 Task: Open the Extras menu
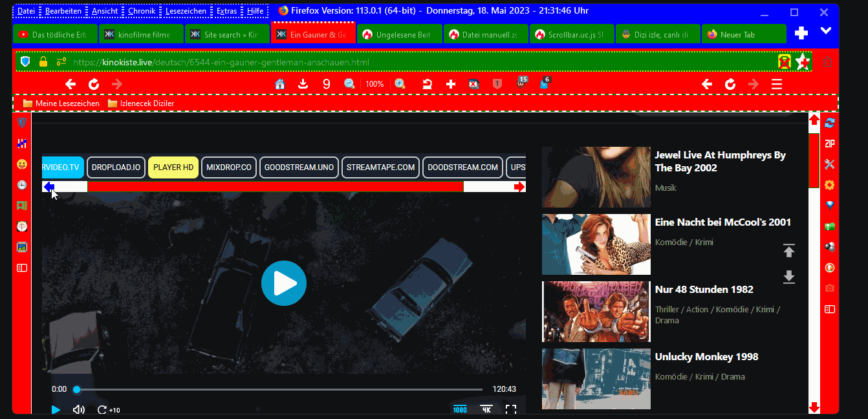click(x=227, y=11)
